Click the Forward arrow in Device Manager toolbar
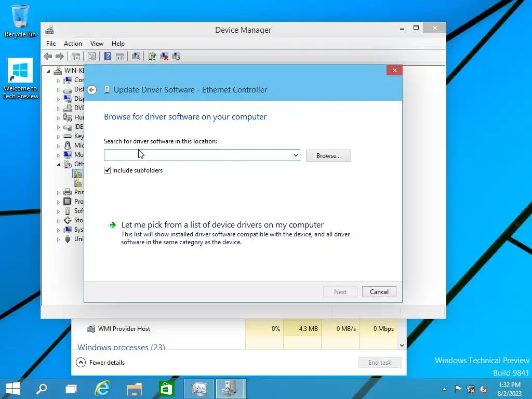532x399 pixels. tap(59, 56)
